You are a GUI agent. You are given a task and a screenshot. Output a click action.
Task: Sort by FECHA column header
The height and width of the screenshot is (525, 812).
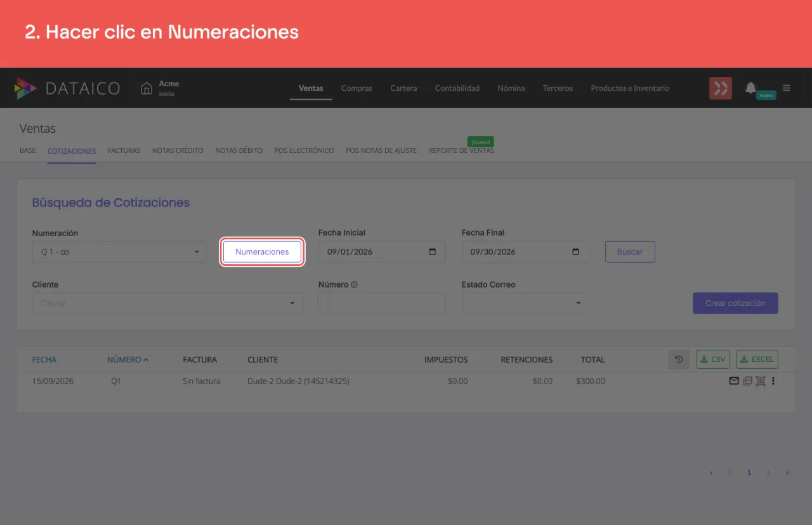pyautogui.click(x=44, y=359)
